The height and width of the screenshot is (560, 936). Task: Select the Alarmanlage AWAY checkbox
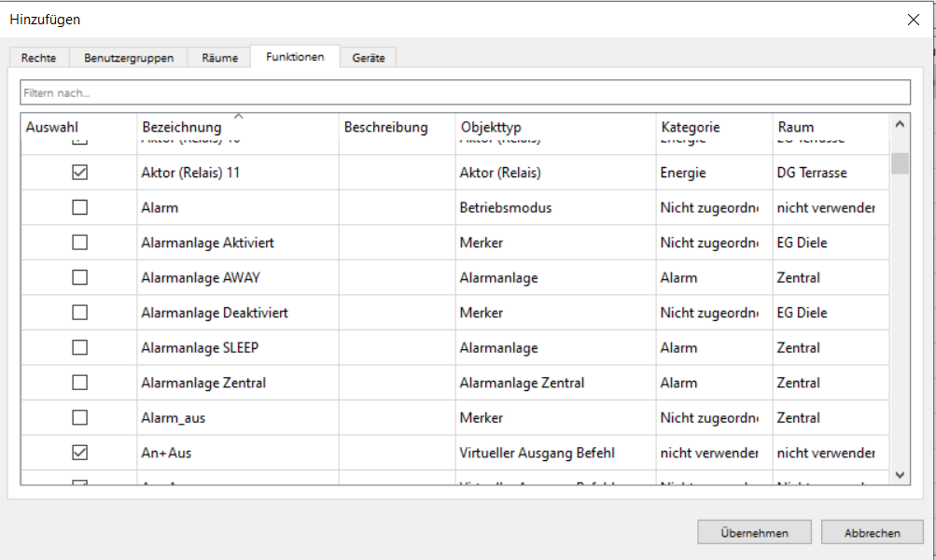80,277
